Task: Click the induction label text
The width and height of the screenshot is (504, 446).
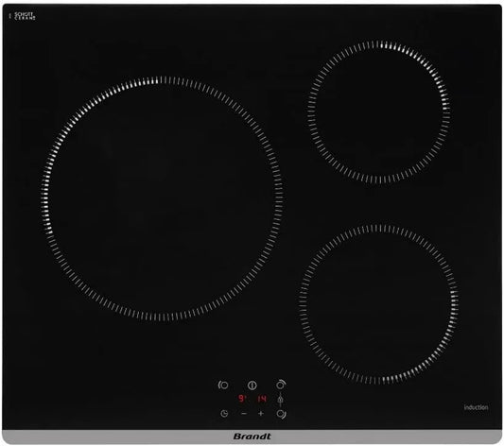Action: coord(476,407)
